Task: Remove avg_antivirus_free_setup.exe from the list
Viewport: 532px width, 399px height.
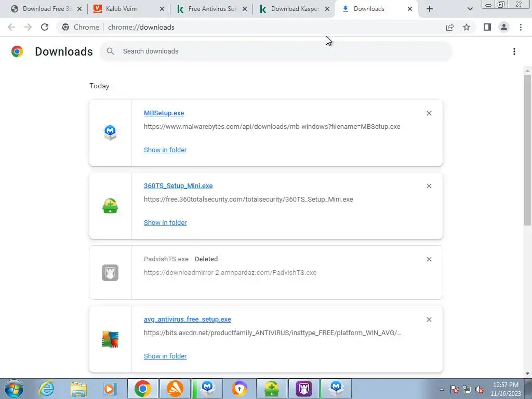Action: (x=429, y=320)
